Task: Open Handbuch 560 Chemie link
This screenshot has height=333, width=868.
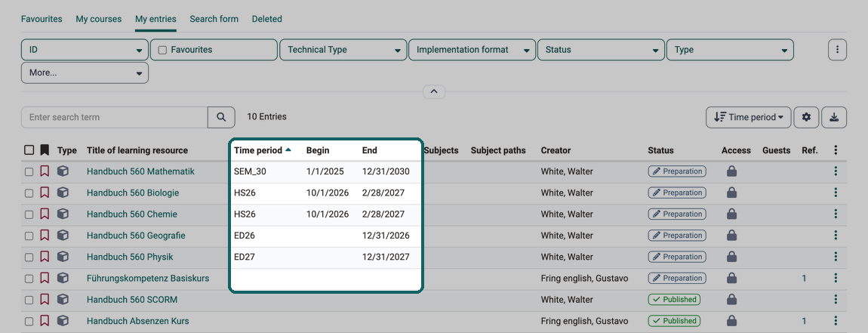Action: 132,214
